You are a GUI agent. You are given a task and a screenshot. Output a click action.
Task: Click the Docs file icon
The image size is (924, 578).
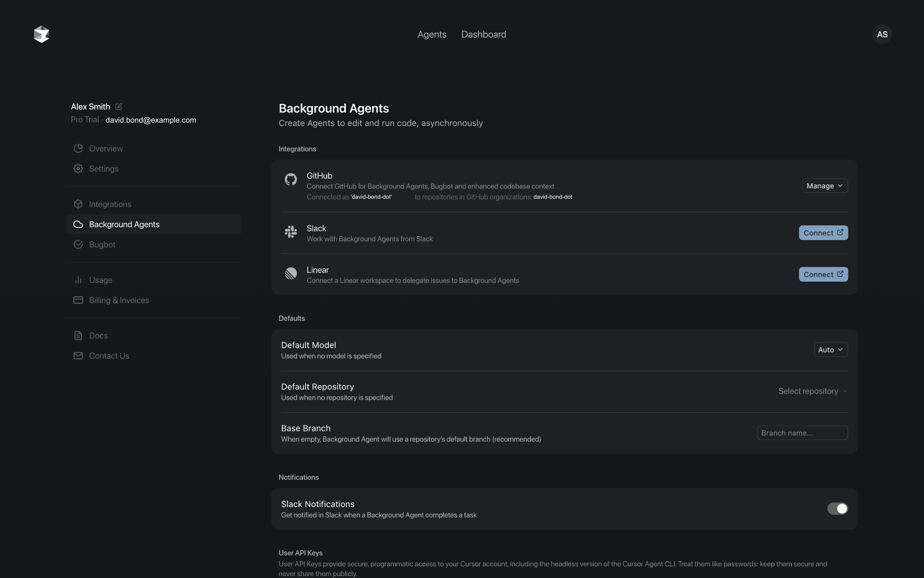(x=78, y=336)
